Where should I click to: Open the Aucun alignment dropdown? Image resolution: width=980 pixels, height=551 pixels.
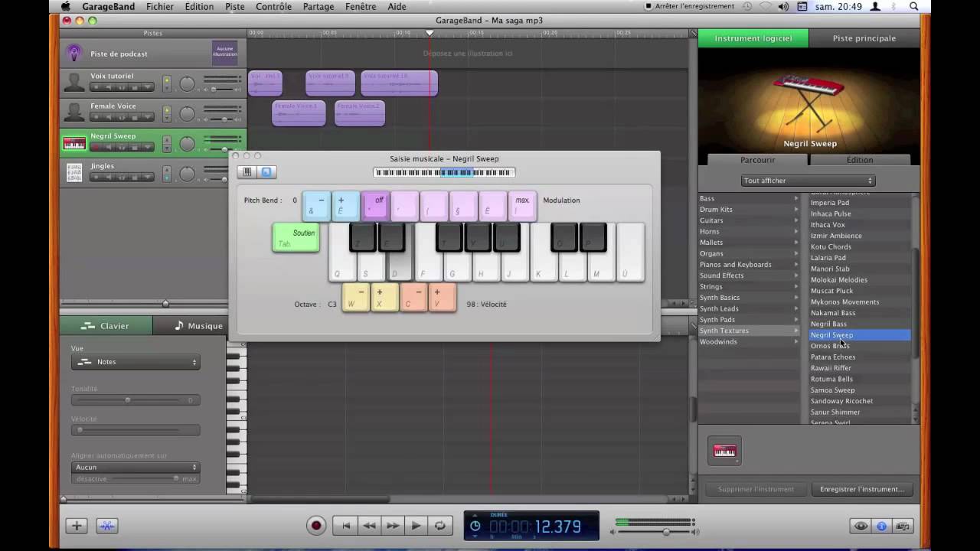pyautogui.click(x=136, y=467)
